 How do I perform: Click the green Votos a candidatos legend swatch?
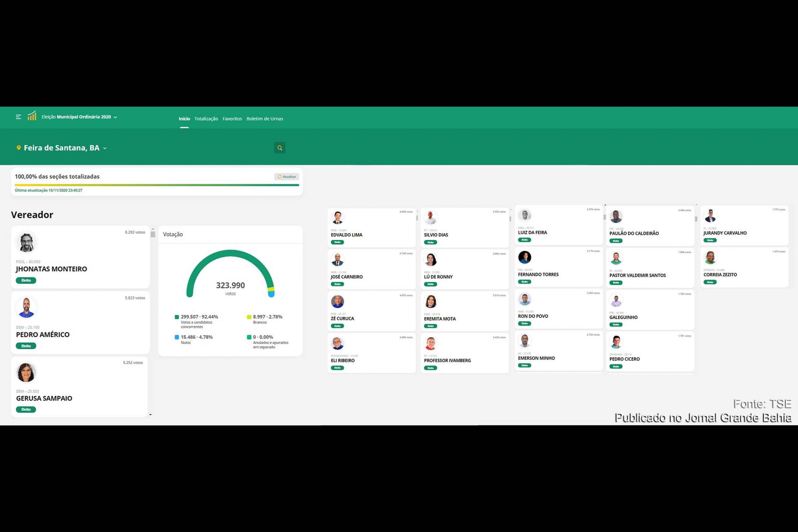click(x=177, y=317)
